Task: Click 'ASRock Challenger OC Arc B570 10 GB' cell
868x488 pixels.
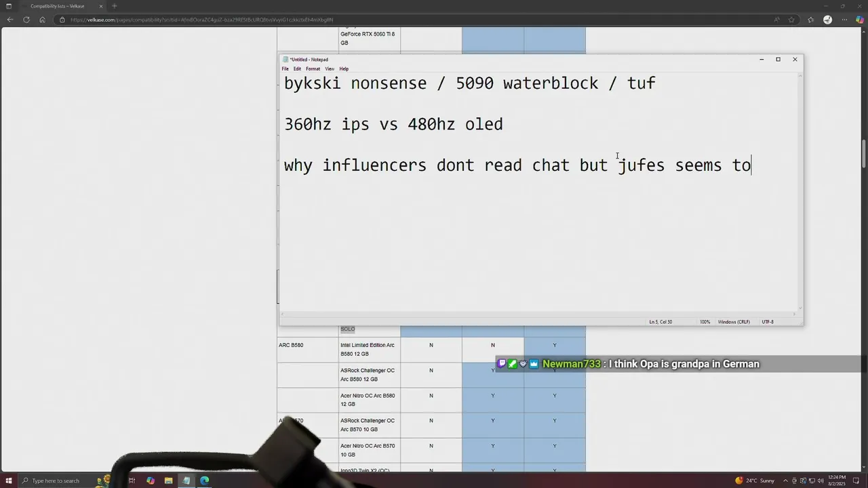Action: point(370,425)
